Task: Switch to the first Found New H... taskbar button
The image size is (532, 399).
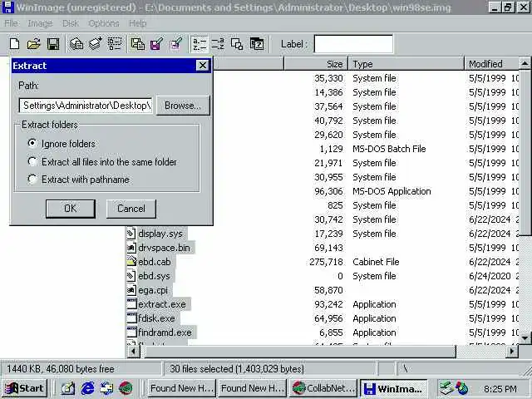Action: click(x=182, y=388)
